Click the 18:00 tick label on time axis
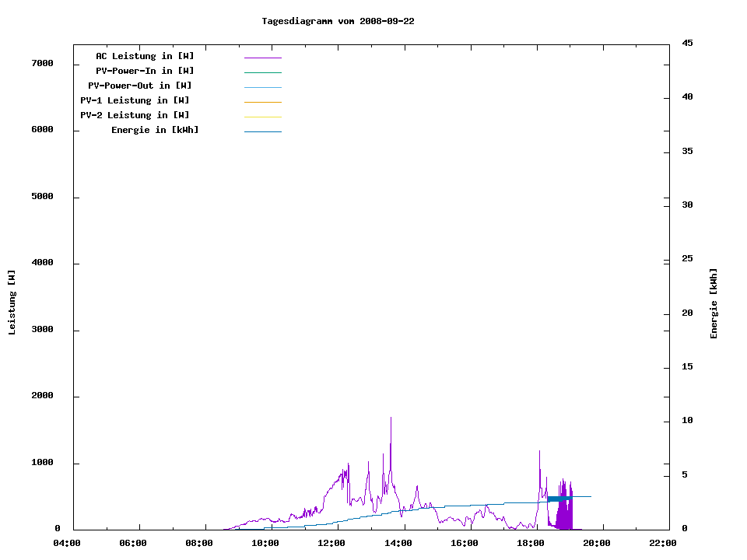747x560 pixels. (x=531, y=543)
